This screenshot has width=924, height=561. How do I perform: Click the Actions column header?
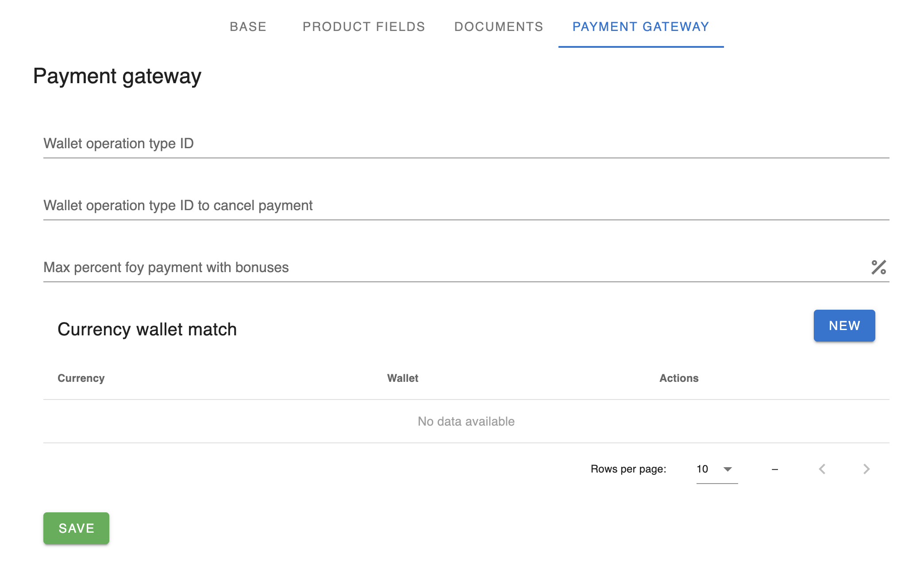click(x=679, y=378)
